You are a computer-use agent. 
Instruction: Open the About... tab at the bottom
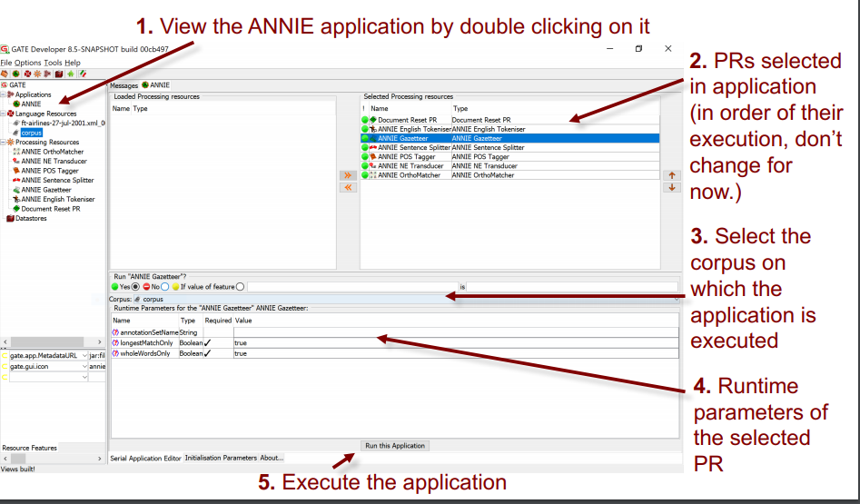272,458
